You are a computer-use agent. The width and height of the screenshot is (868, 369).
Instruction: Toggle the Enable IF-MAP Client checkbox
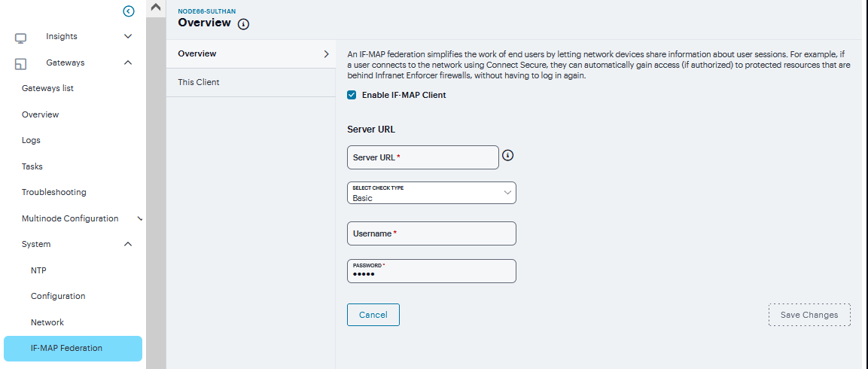pyautogui.click(x=352, y=95)
